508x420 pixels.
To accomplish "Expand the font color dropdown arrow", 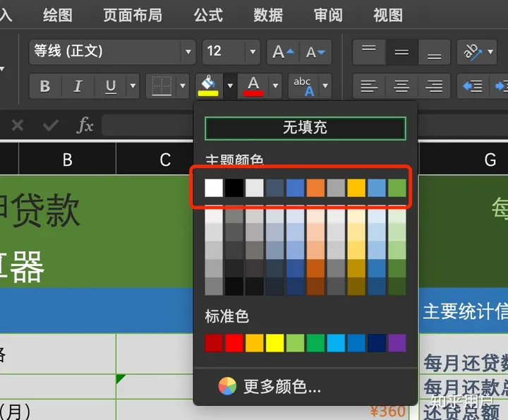I will point(276,86).
